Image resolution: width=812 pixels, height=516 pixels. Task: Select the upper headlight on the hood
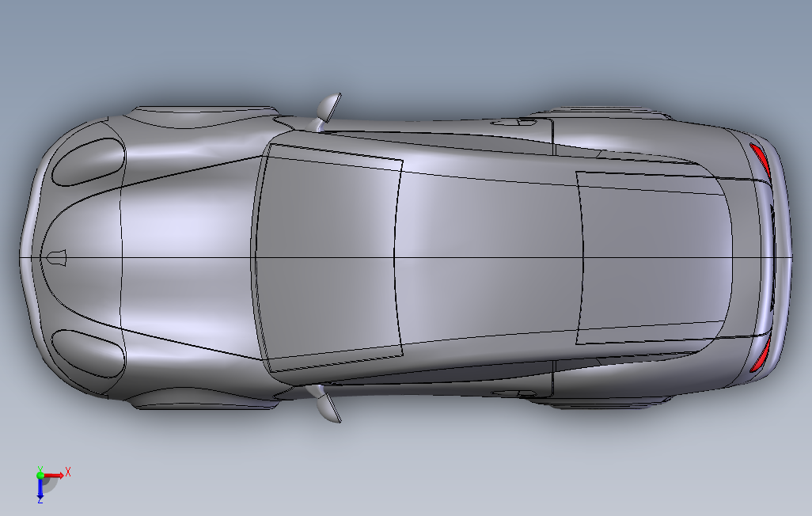(89, 161)
